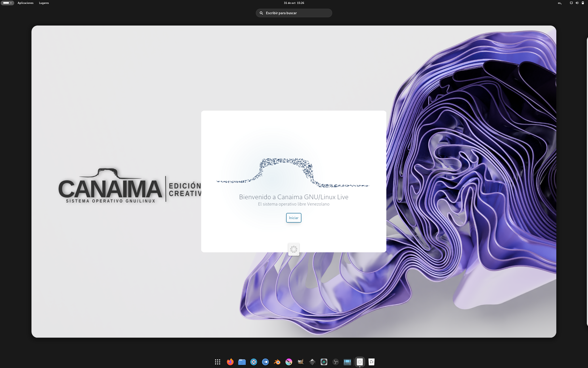
Task: Open the 'es' keyboard layout indicator
Action: [560, 3]
